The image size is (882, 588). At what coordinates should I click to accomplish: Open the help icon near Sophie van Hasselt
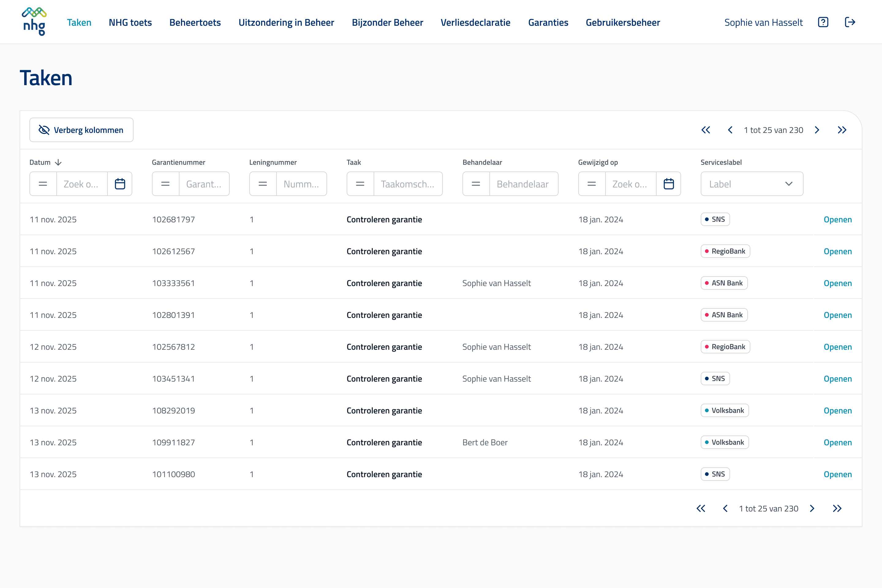tap(823, 22)
